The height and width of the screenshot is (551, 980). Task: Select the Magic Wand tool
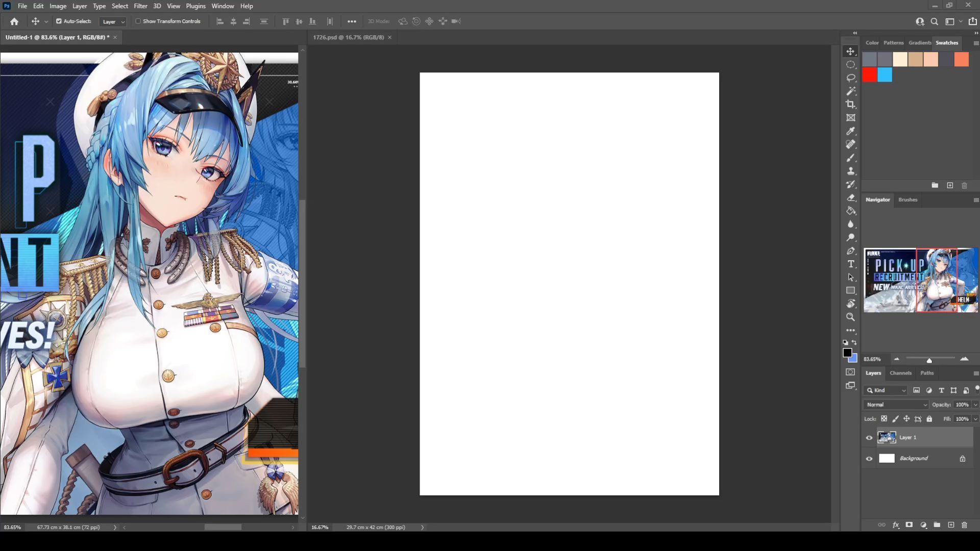850,91
